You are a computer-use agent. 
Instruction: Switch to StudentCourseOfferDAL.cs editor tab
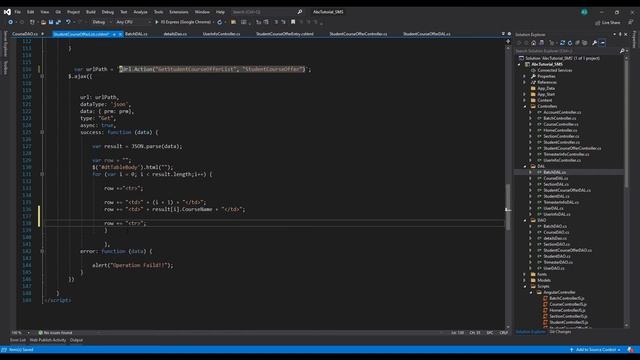coord(427,34)
